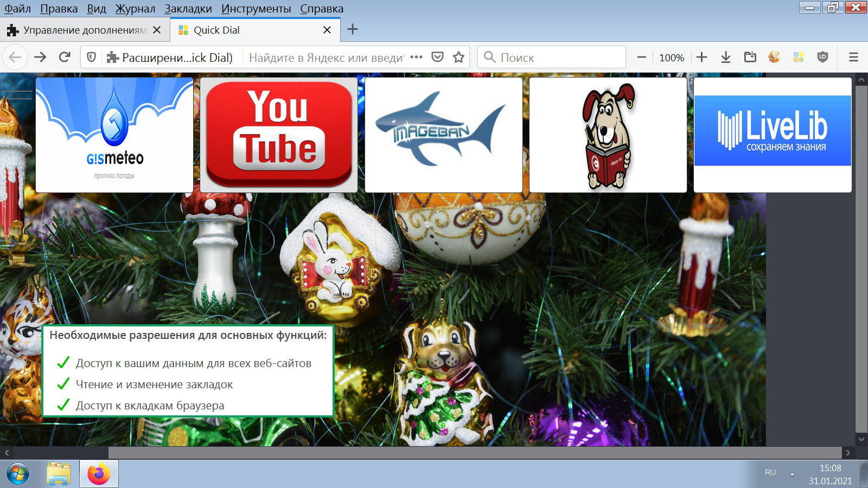Open the Инструменты menu
This screenshot has width=868, height=488.
pyautogui.click(x=256, y=9)
